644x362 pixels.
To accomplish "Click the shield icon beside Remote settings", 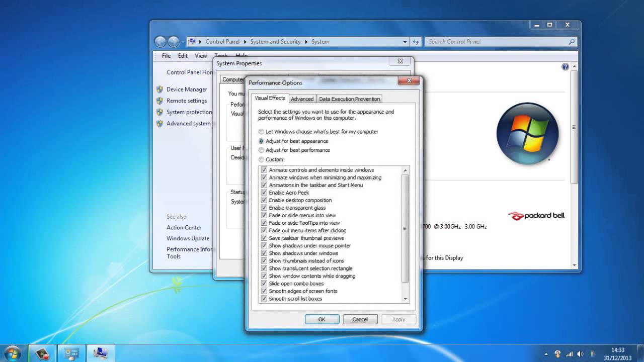I will click(x=160, y=101).
